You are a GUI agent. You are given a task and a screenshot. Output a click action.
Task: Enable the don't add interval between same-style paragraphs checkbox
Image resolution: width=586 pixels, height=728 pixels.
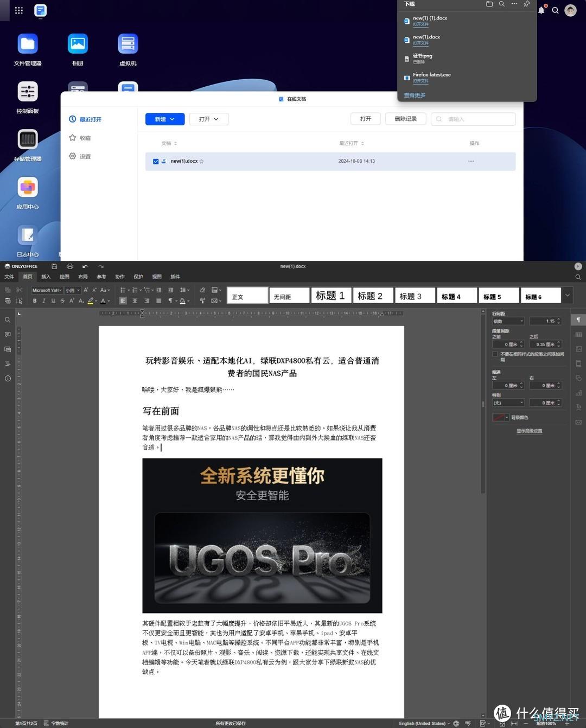pos(495,354)
